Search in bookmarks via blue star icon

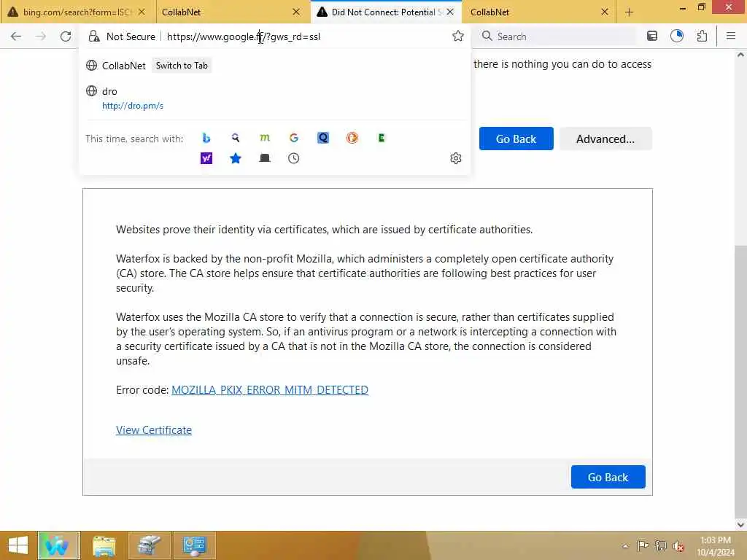tap(236, 158)
